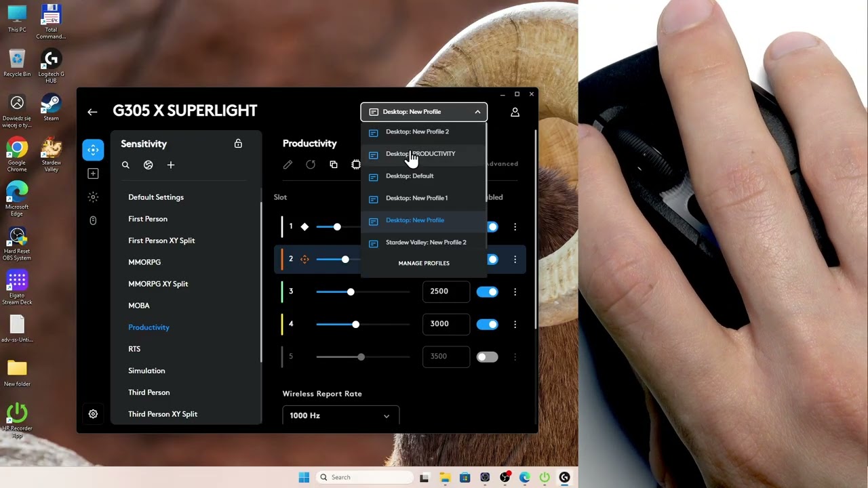Open Stardew Valley desktop shortcut
Screen dimensions: 868x488
(x=51, y=155)
